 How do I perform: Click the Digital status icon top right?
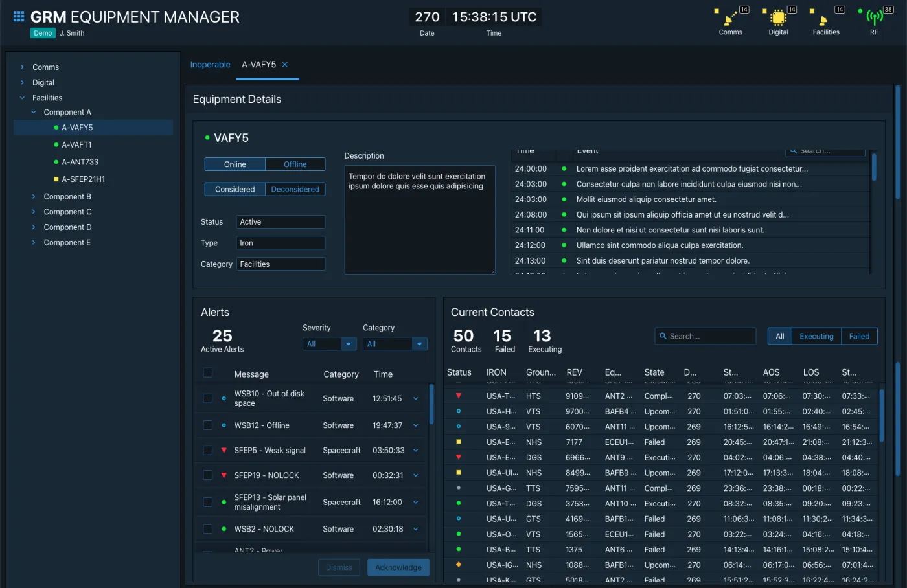tap(777, 19)
